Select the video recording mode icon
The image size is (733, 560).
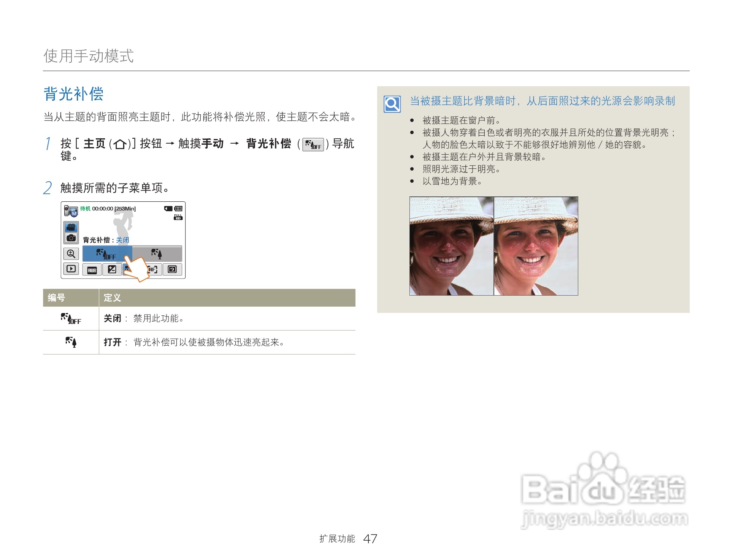71,227
